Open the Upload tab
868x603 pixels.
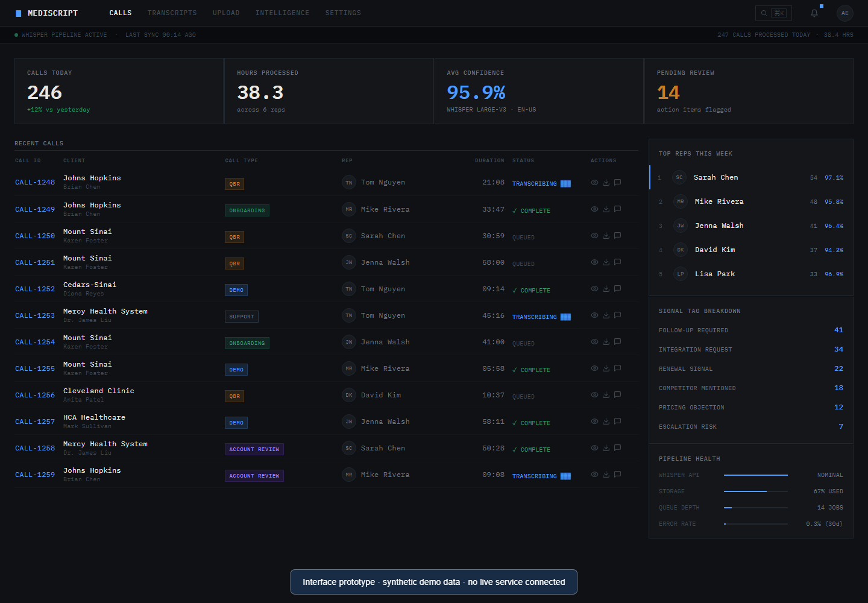[x=226, y=13]
